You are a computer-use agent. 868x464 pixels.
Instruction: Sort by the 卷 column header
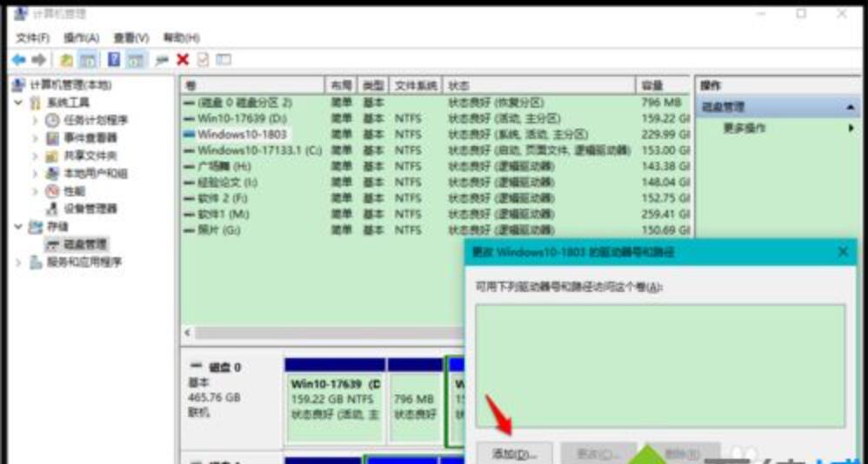click(252, 86)
